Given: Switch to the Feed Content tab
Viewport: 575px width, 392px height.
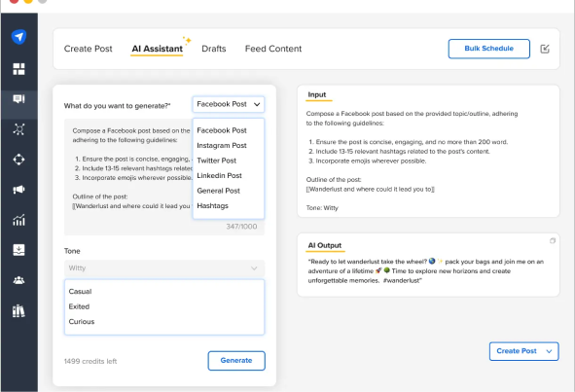Looking at the screenshot, I should pos(273,49).
